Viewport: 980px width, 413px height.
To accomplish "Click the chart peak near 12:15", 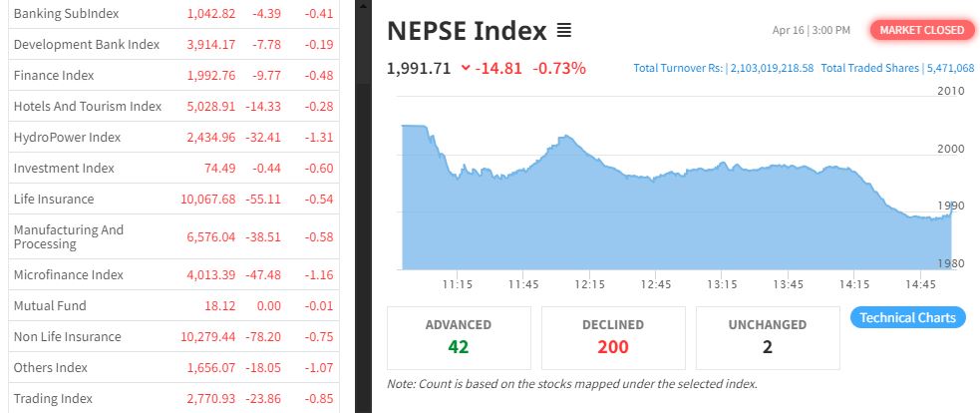I will [564, 136].
